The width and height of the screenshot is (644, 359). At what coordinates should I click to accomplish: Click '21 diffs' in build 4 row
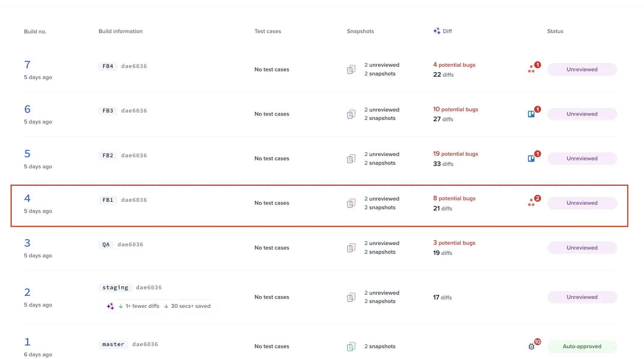click(x=443, y=208)
